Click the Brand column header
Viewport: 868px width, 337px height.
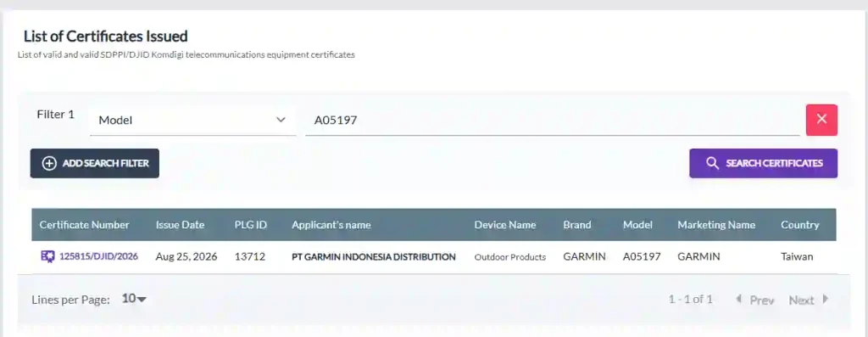(576, 225)
